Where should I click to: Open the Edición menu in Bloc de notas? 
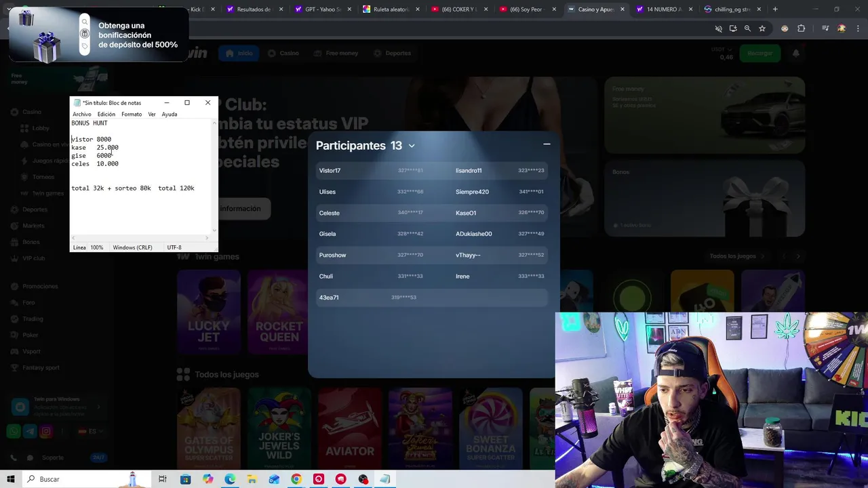(x=106, y=114)
